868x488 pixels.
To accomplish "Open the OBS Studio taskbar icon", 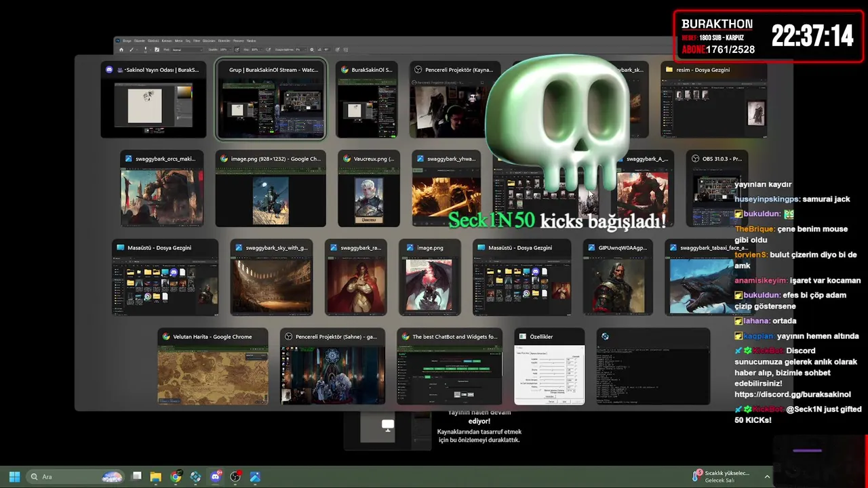I will (235, 476).
